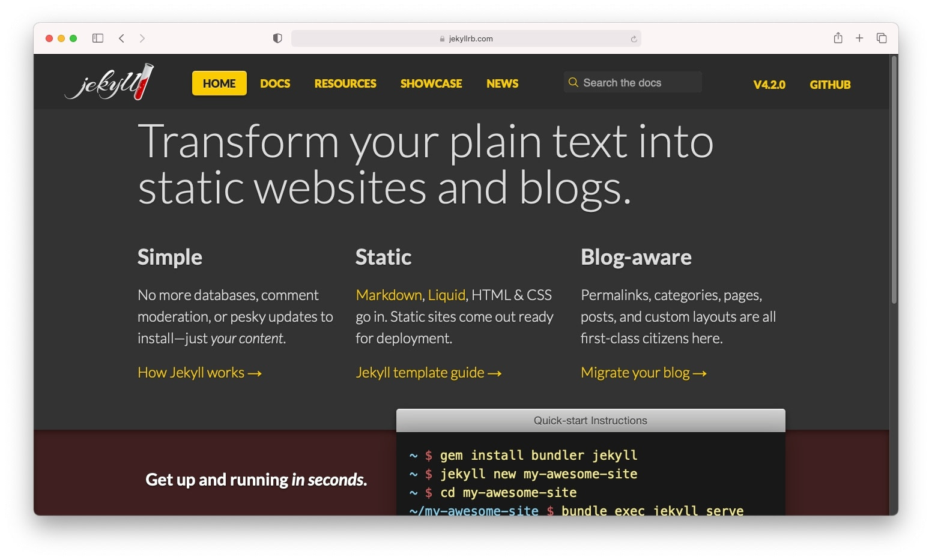Switch to the DOCS section
The height and width of the screenshot is (560, 932).
(x=275, y=83)
